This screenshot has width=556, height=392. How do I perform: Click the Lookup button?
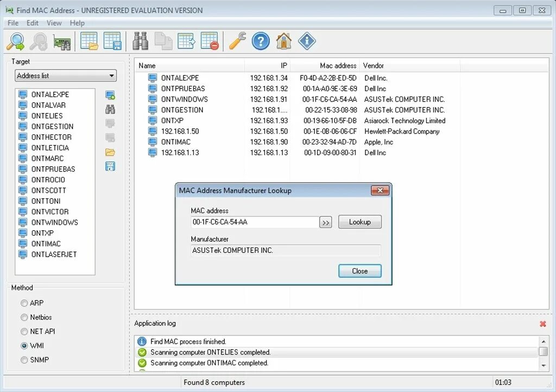tap(360, 222)
